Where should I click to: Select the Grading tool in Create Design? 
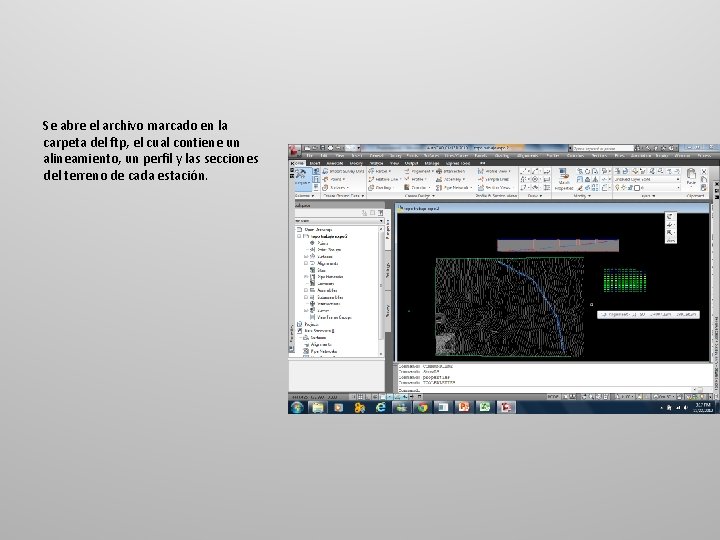pos(380,187)
